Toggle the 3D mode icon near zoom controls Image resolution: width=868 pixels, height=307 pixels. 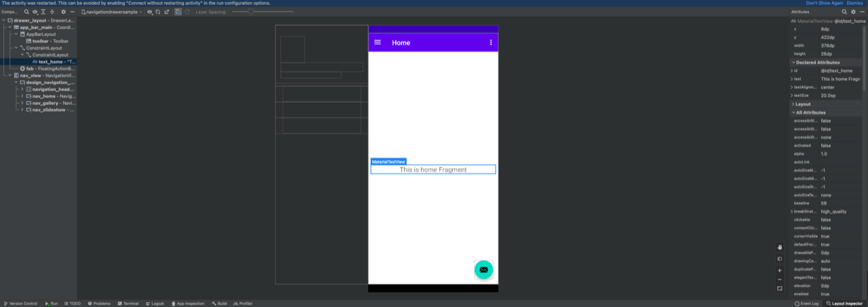point(779,259)
